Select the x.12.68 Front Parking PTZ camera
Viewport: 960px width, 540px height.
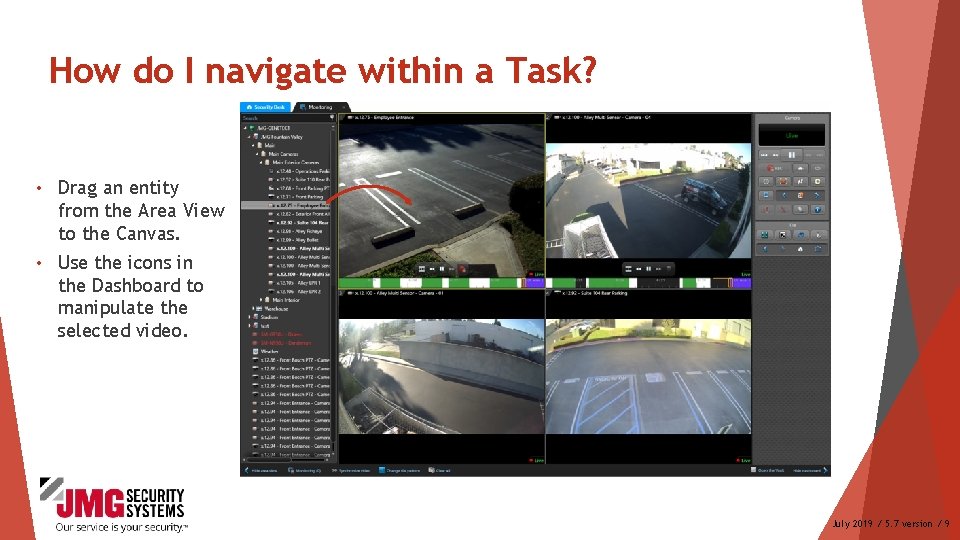(x=299, y=189)
